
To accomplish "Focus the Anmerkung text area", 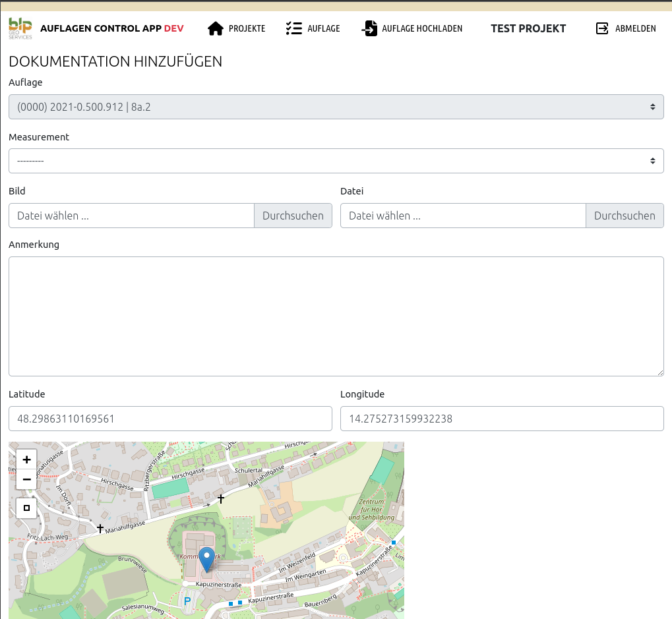I will tap(336, 316).
